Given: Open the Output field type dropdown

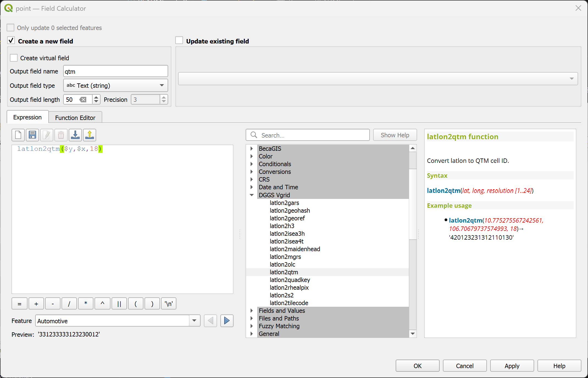Looking at the screenshot, I should click(x=115, y=86).
